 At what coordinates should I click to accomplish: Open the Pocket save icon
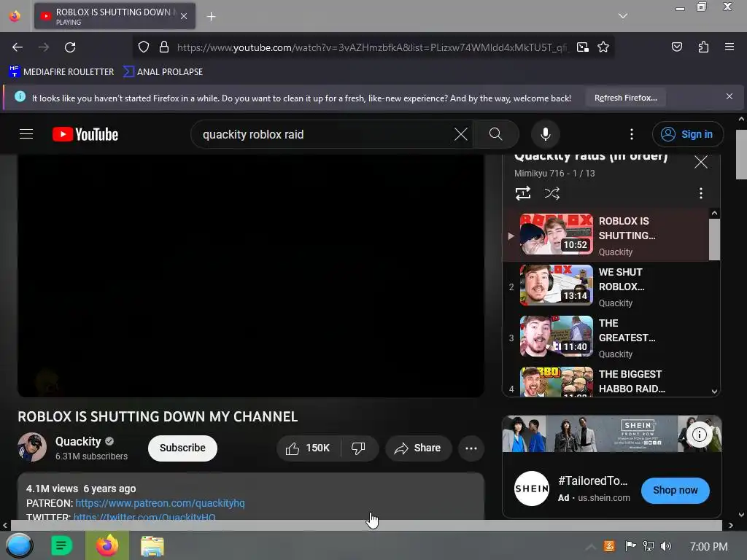pos(676,47)
